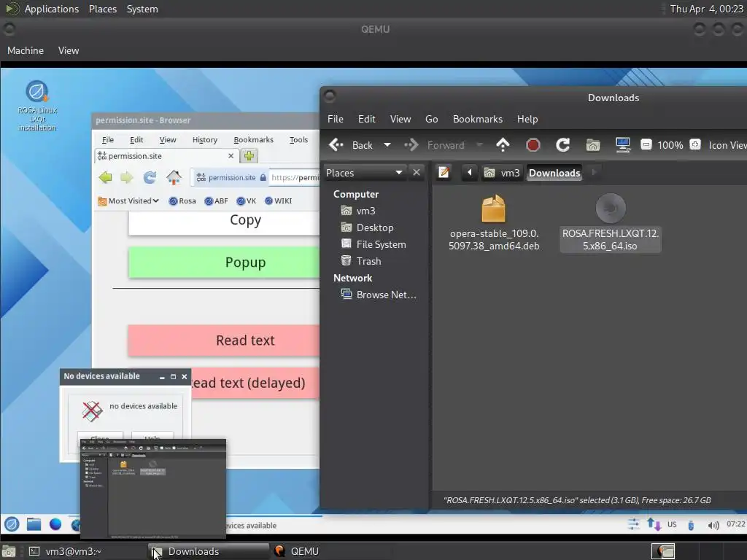Click the left path scroll arrow
This screenshot has height=560, width=747.
469,172
